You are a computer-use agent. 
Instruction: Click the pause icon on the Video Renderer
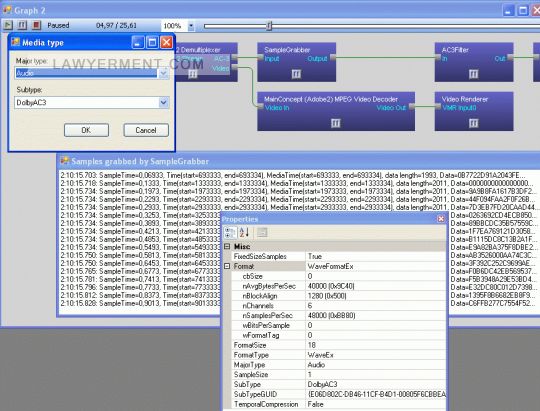pyautogui.click(x=474, y=123)
